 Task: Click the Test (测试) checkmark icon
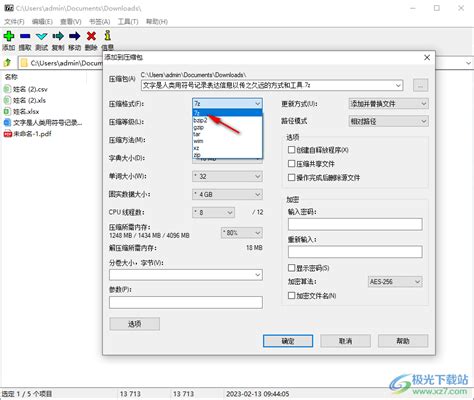tap(42, 36)
